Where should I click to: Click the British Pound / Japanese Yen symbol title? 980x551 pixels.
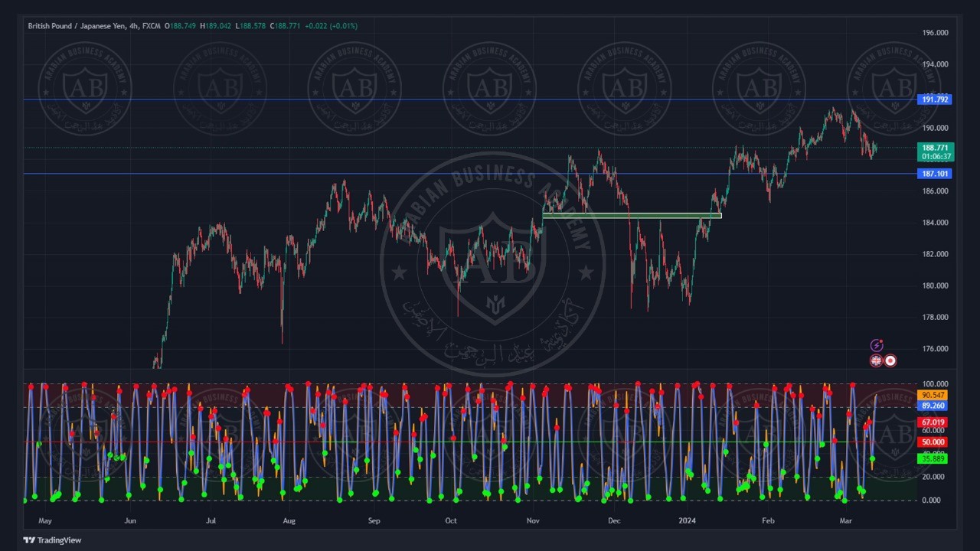click(x=77, y=26)
